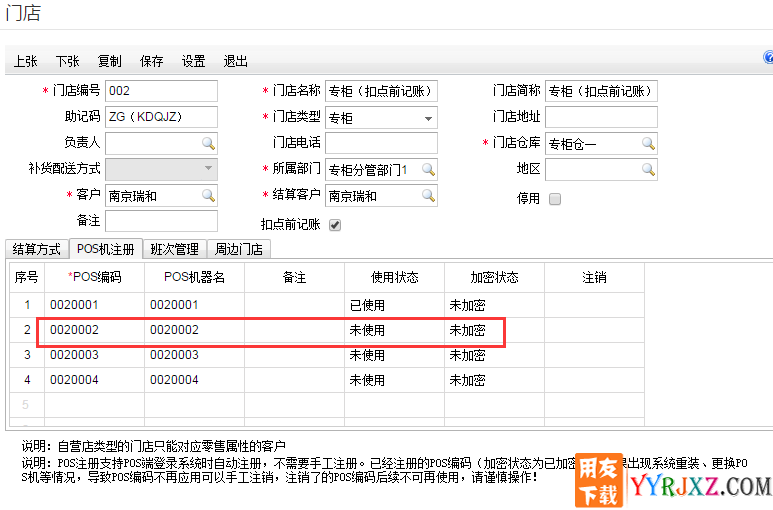Image resolution: width=773 pixels, height=510 pixels.
Task: Click the POS编码 column header
Action: pyautogui.click(x=95, y=277)
